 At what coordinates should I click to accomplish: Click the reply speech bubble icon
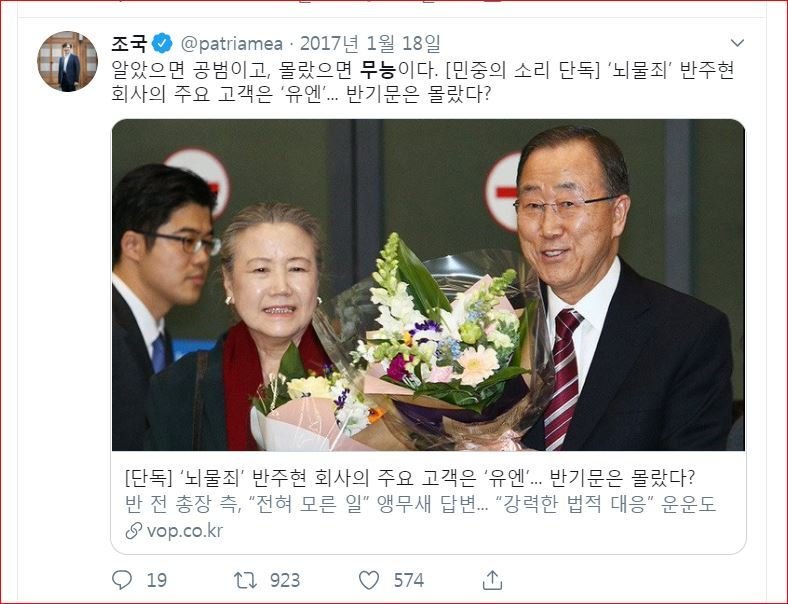click(x=122, y=580)
